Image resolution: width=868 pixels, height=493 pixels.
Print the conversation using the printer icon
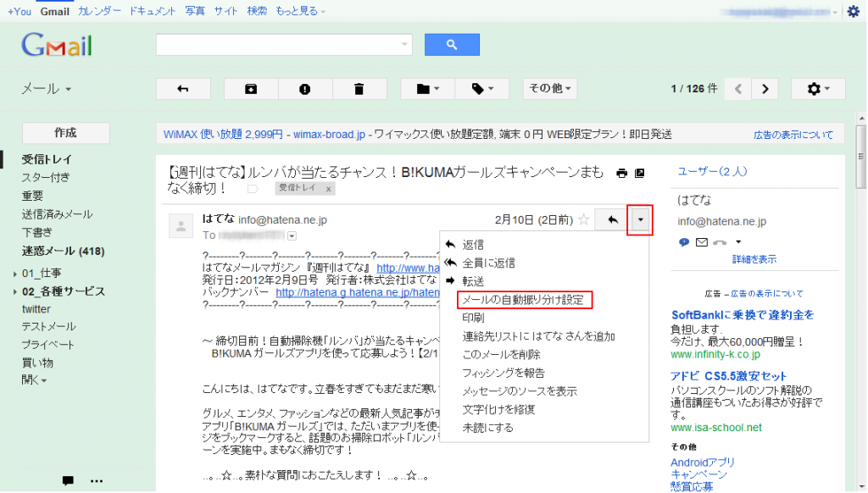coord(621,172)
